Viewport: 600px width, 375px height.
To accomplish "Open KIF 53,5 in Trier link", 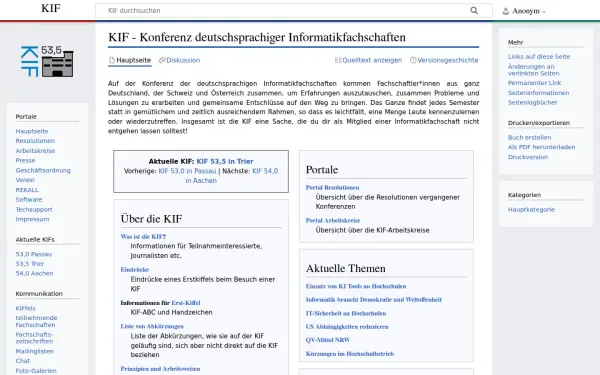I will (x=225, y=161).
